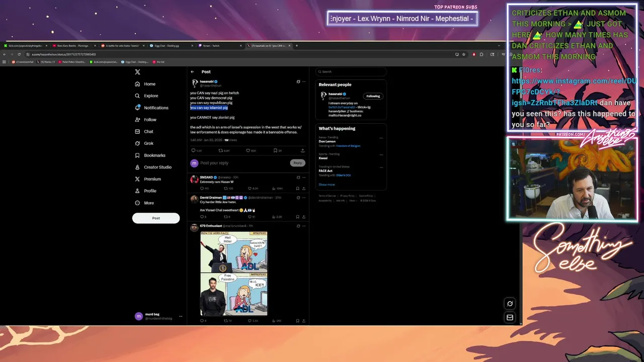Click the Grok icon on SNEAKO's reply
Image resolution: width=644 pixels, height=362 pixels.
point(298,177)
